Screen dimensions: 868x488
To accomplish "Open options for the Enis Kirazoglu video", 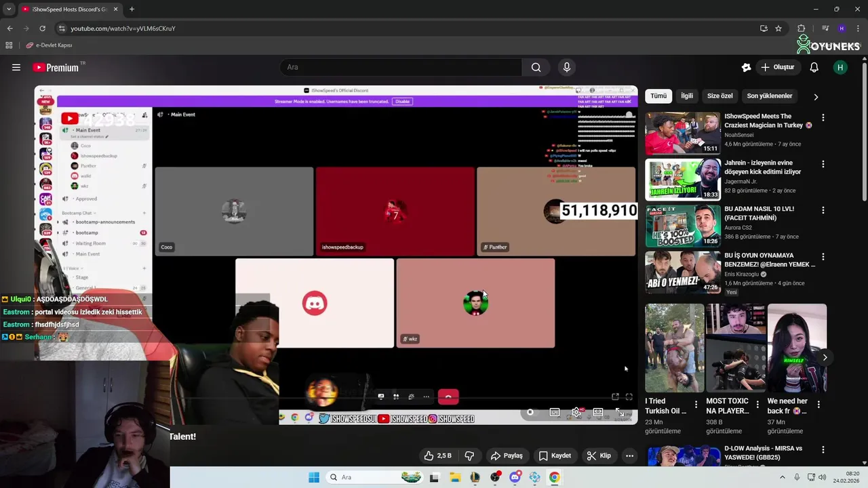I will tap(823, 257).
